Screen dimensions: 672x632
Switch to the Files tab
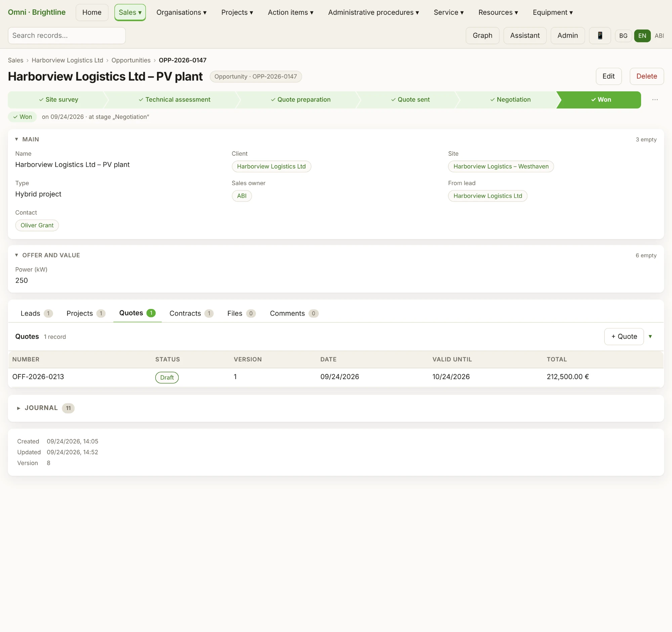point(241,313)
